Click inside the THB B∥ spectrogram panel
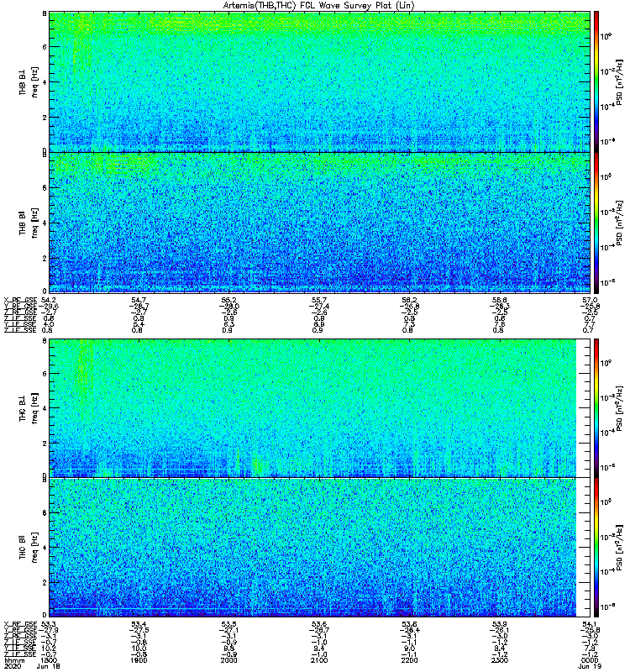The width and height of the screenshot is (630, 672). pyautogui.click(x=319, y=223)
